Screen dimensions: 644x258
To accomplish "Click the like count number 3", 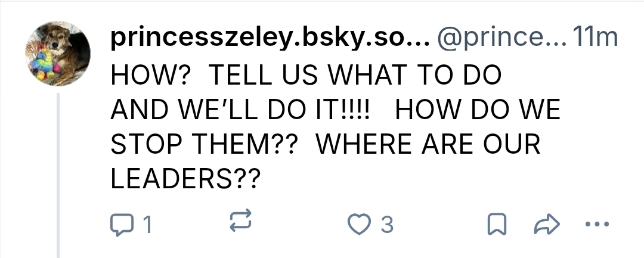I will pos(387,225).
